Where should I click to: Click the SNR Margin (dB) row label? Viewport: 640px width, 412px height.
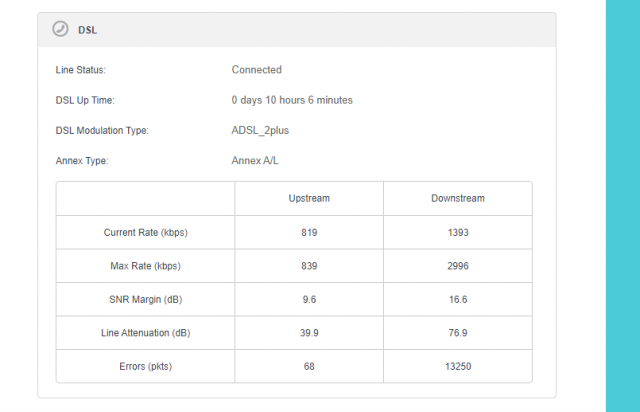pyautogui.click(x=146, y=299)
